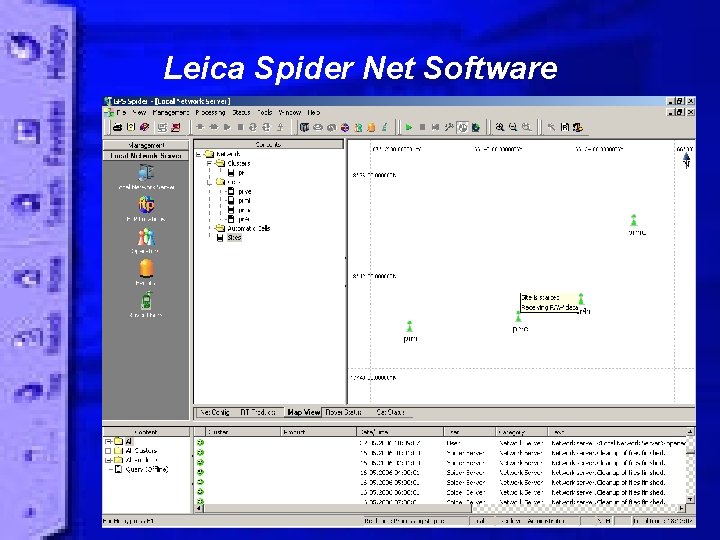Screen dimensions: 720x540
Task: Click the zoom to extent magnifier icon
Action: pos(527,127)
